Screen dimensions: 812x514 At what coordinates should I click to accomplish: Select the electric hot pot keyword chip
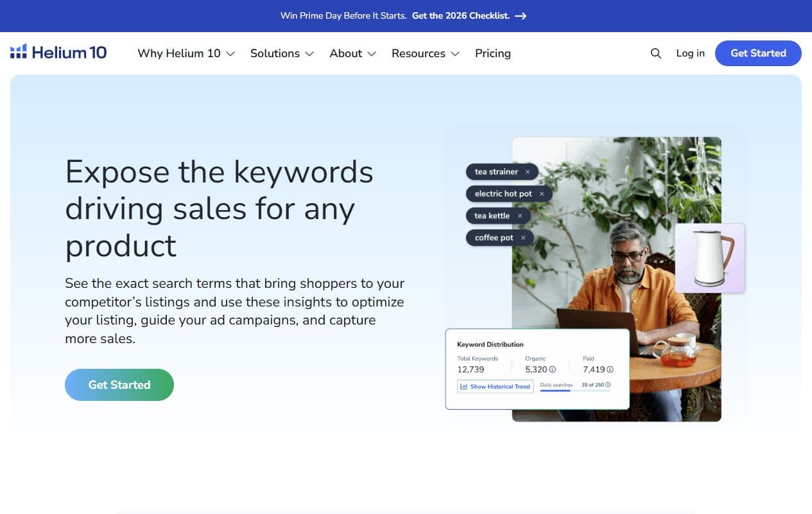[x=509, y=193]
